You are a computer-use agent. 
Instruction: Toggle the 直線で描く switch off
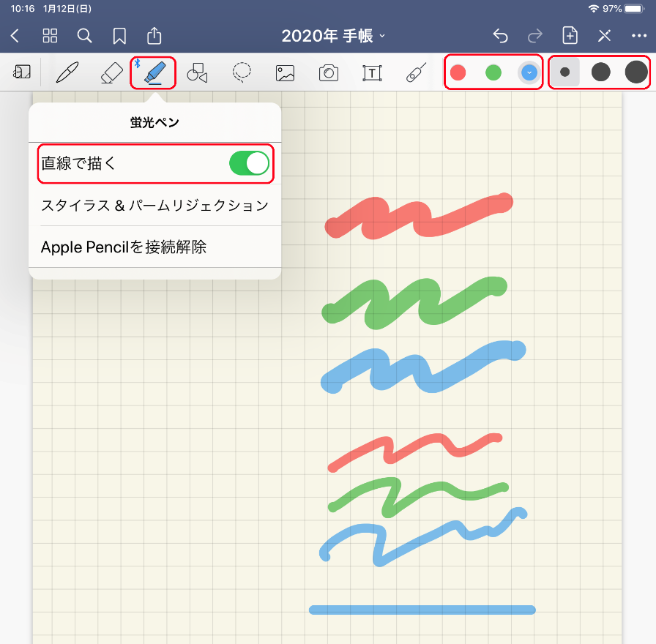tap(249, 163)
